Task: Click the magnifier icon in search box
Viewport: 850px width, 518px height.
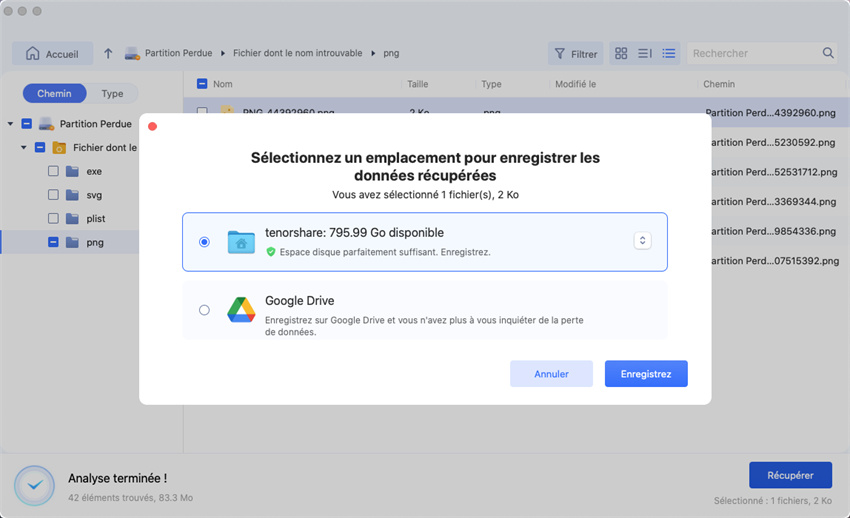Action: [x=828, y=54]
